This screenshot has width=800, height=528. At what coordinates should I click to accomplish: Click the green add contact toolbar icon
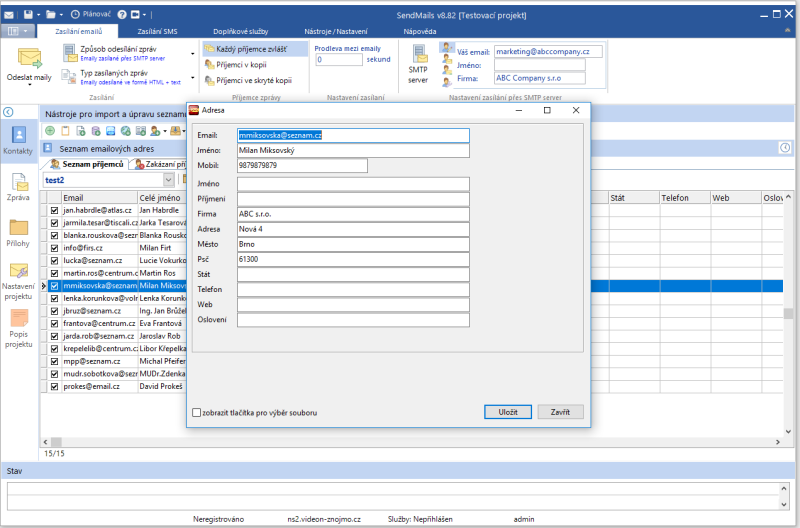tap(51, 131)
